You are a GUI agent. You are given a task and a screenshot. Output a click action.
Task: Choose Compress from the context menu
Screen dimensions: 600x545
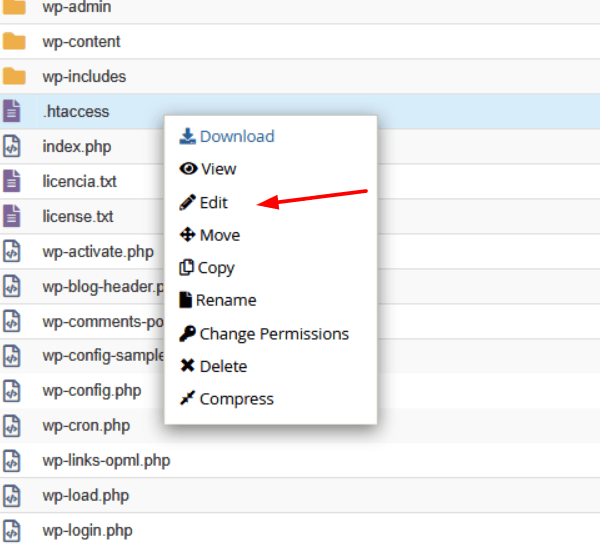237,399
